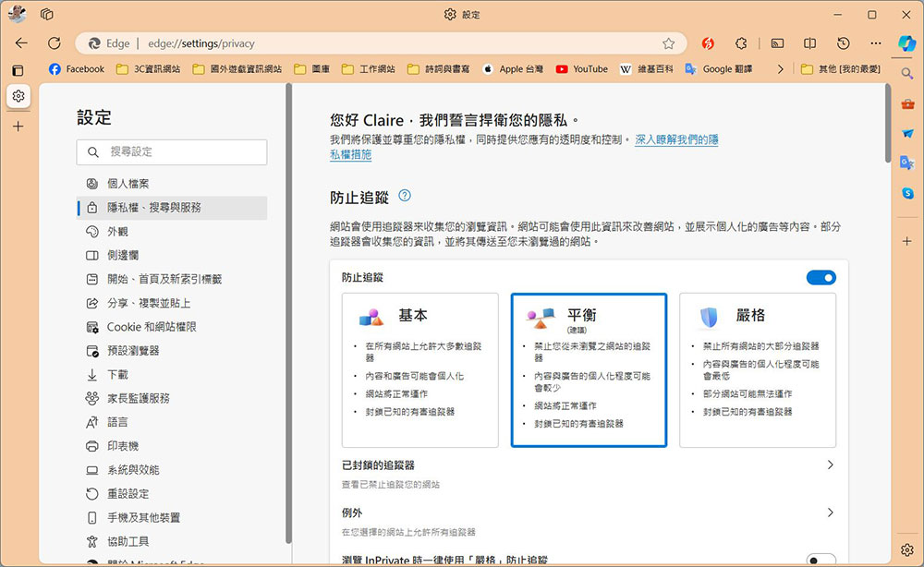Open sidebar settings gear at bottom

coord(907,550)
